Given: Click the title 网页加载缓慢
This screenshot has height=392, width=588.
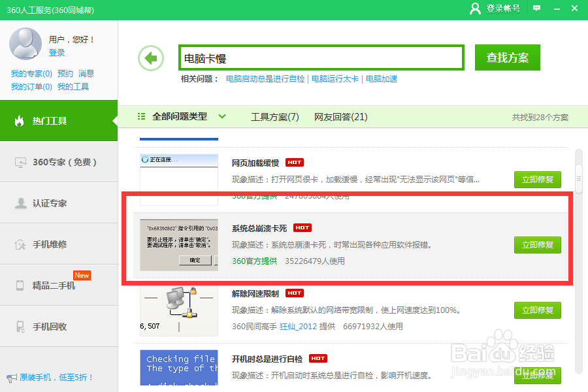Looking at the screenshot, I should point(255,163).
